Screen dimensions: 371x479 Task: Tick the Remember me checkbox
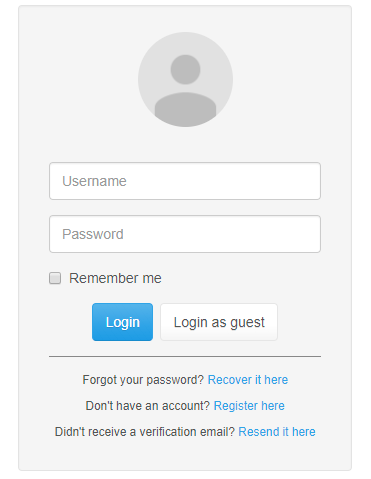(x=55, y=278)
